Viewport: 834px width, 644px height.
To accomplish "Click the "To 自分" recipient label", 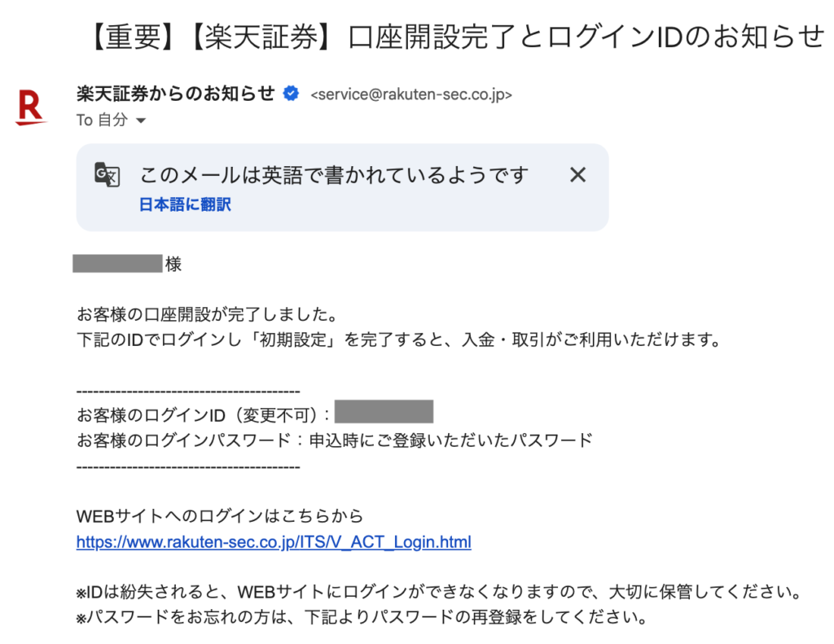I will pyautogui.click(x=103, y=120).
